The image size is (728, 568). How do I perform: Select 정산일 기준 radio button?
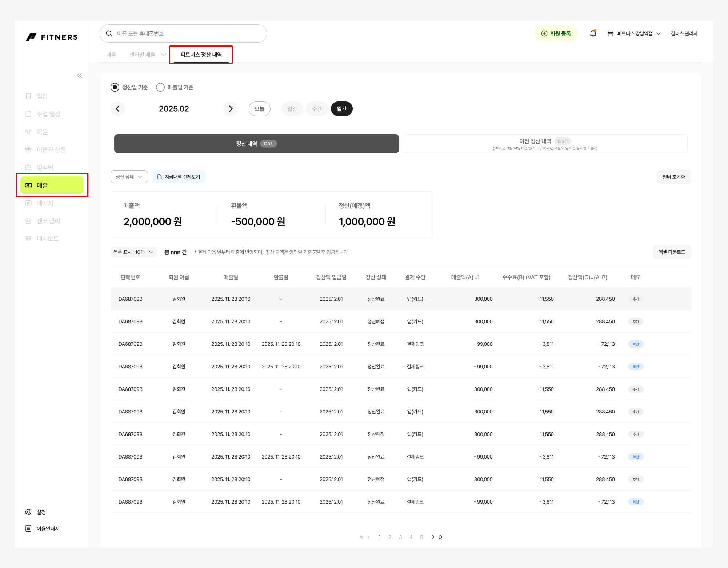point(115,87)
